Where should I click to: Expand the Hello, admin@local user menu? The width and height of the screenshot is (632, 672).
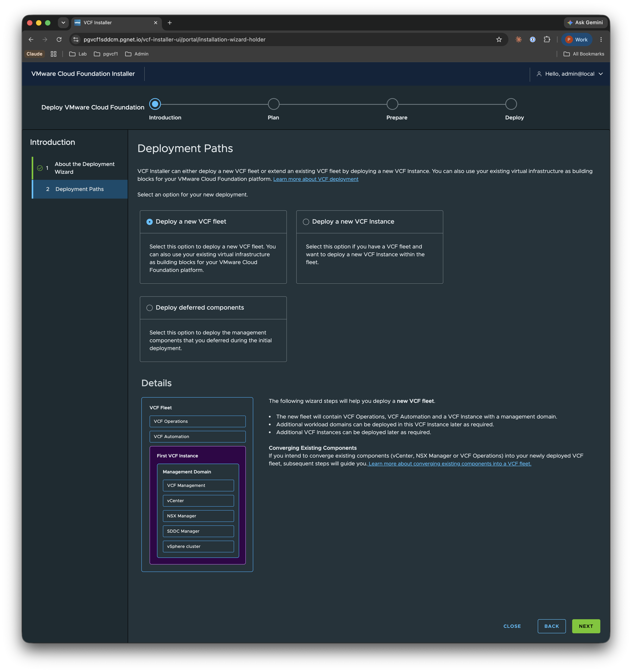point(570,74)
